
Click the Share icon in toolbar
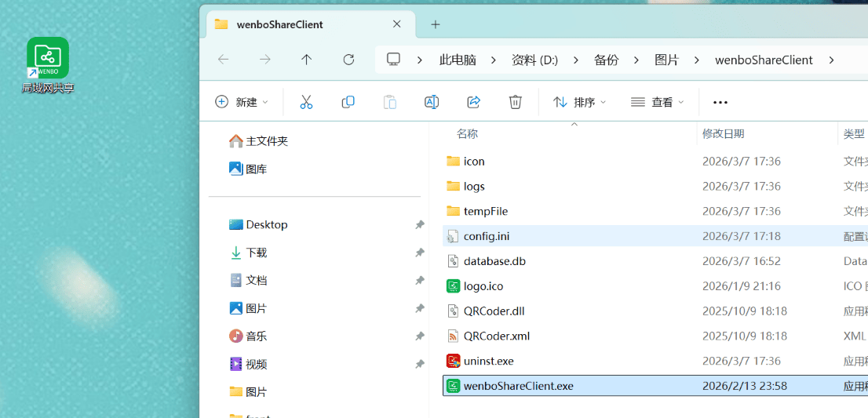pos(473,102)
